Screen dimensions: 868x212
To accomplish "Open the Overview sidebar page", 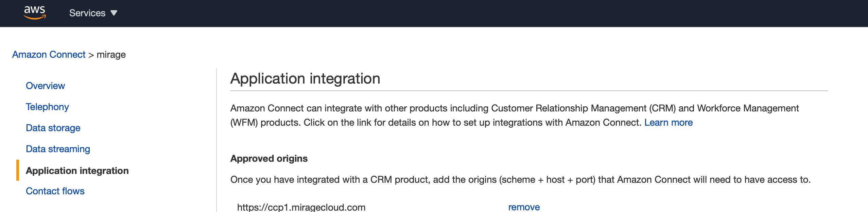I will [x=45, y=86].
